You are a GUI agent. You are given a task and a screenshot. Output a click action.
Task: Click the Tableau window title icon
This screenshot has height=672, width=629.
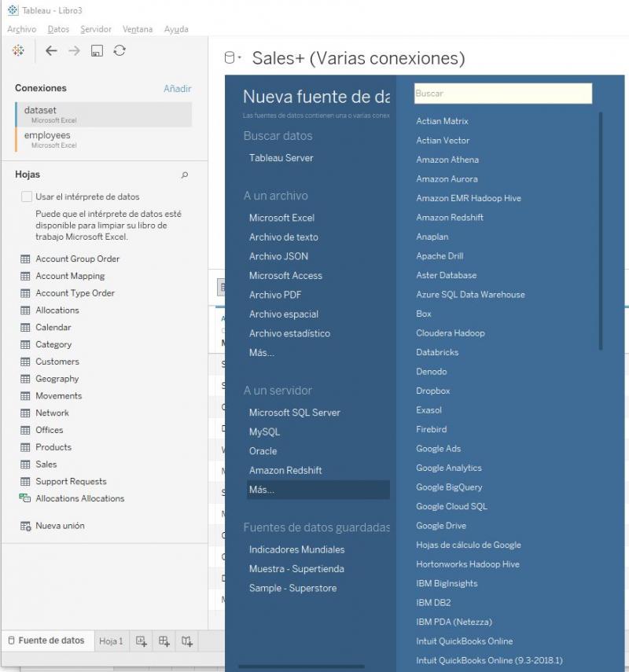13,10
